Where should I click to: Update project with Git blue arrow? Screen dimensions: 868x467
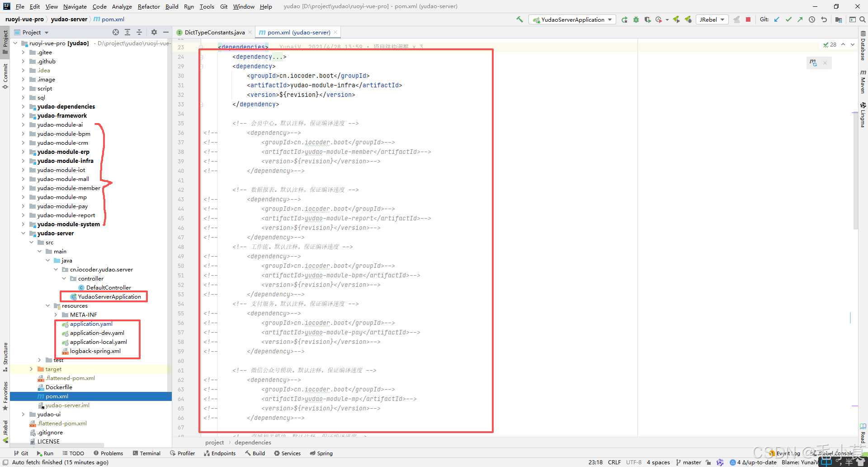click(x=777, y=19)
